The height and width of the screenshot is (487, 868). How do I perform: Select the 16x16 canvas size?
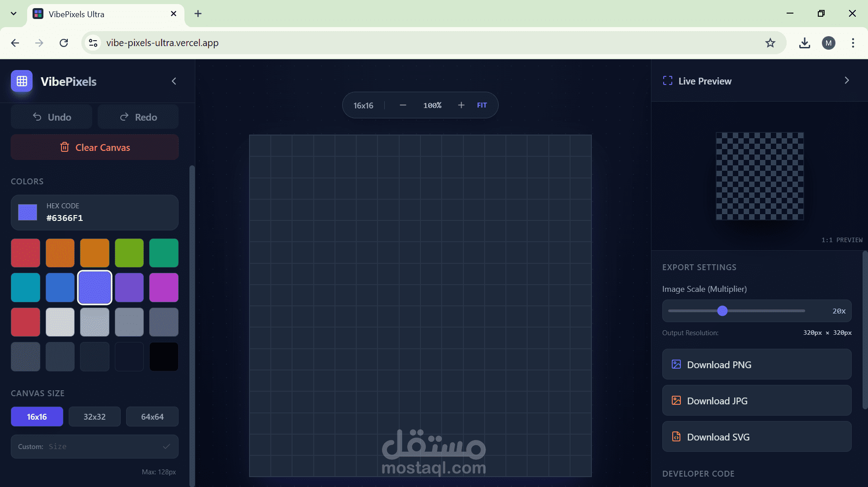coord(37,417)
